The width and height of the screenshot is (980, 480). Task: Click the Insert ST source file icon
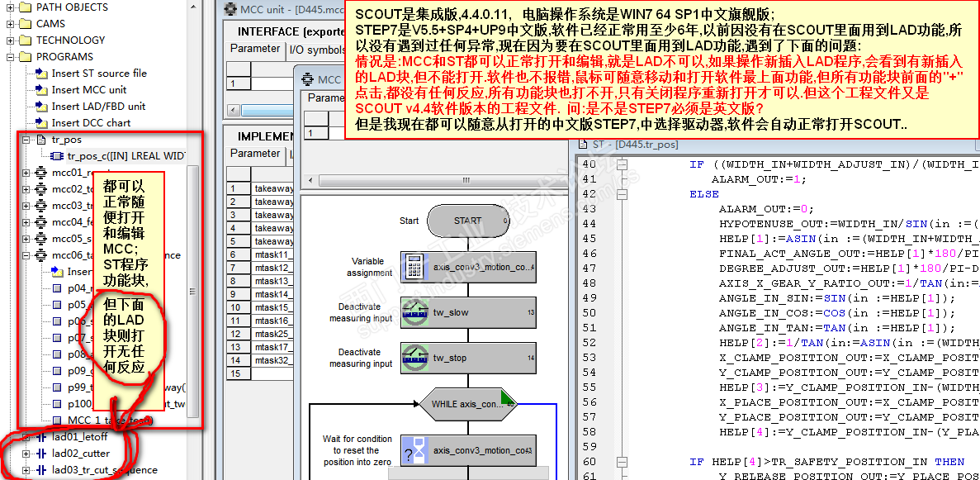tap(42, 74)
